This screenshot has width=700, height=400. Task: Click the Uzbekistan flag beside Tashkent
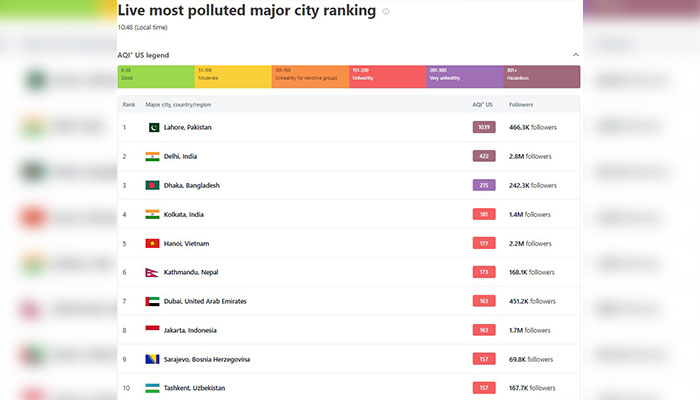coord(153,388)
